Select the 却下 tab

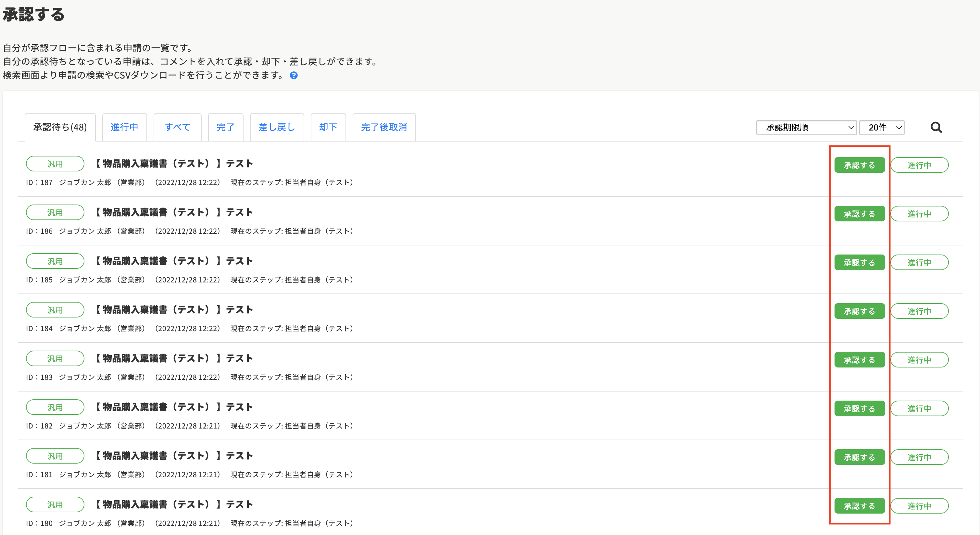pyautogui.click(x=328, y=127)
